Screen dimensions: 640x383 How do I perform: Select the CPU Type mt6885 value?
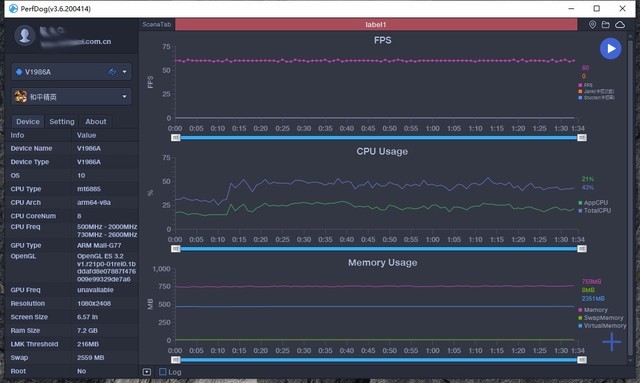(x=89, y=189)
